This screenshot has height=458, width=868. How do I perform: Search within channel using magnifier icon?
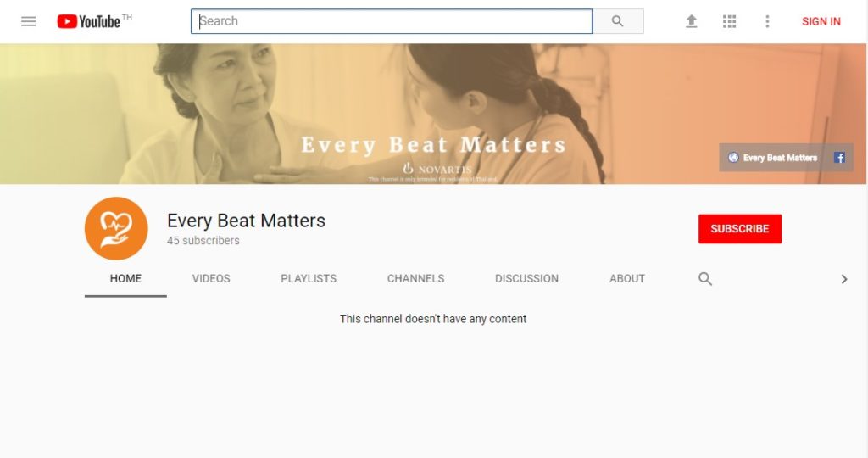pos(704,278)
